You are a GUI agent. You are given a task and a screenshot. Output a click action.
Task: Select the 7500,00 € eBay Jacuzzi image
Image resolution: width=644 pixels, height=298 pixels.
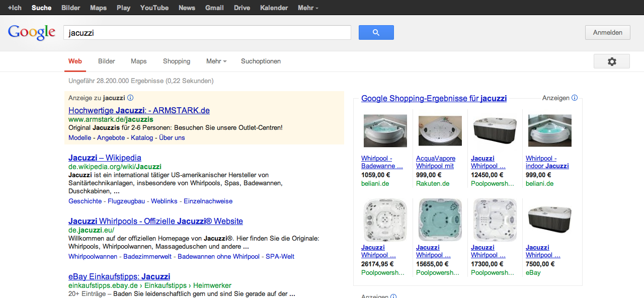tap(549, 220)
